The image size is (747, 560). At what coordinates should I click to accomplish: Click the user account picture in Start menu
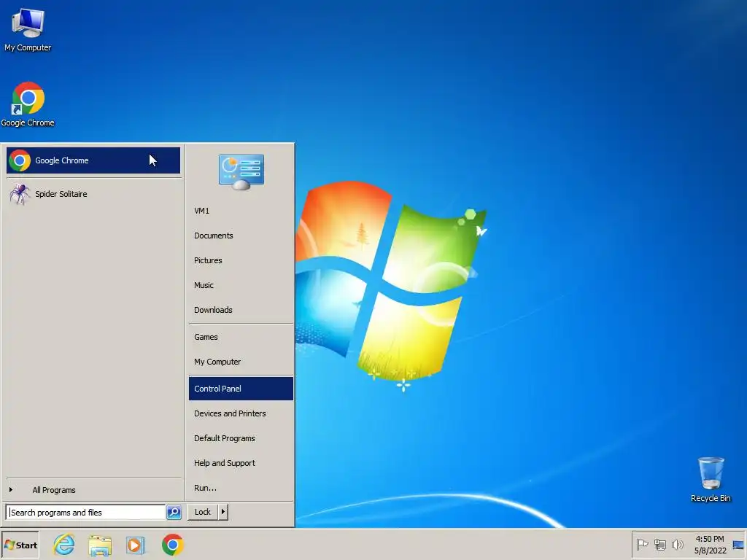click(x=241, y=172)
